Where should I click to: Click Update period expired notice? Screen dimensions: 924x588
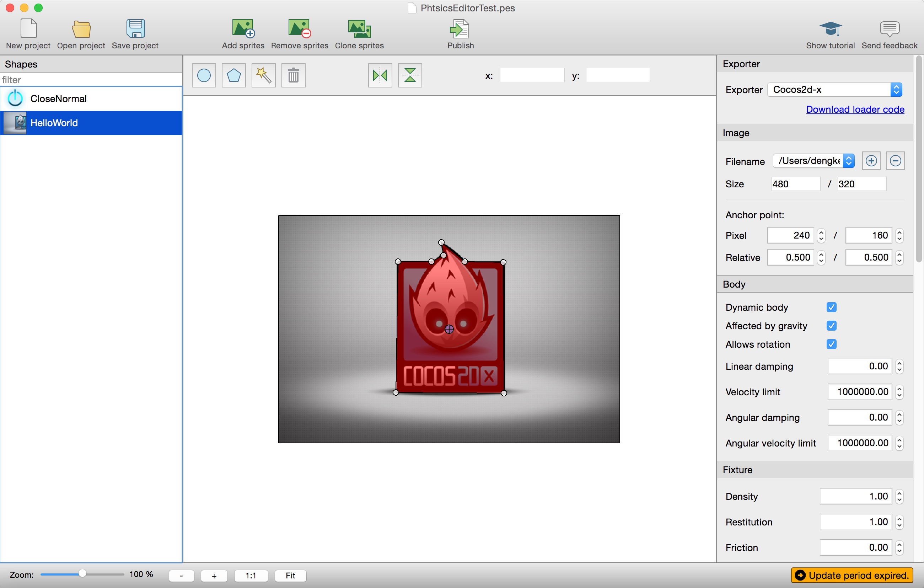coord(852,575)
